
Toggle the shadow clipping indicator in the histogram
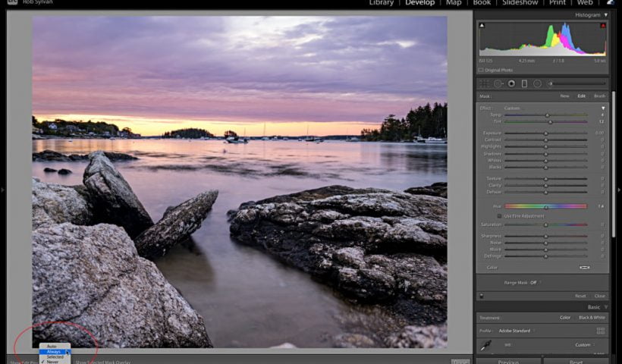point(481,26)
